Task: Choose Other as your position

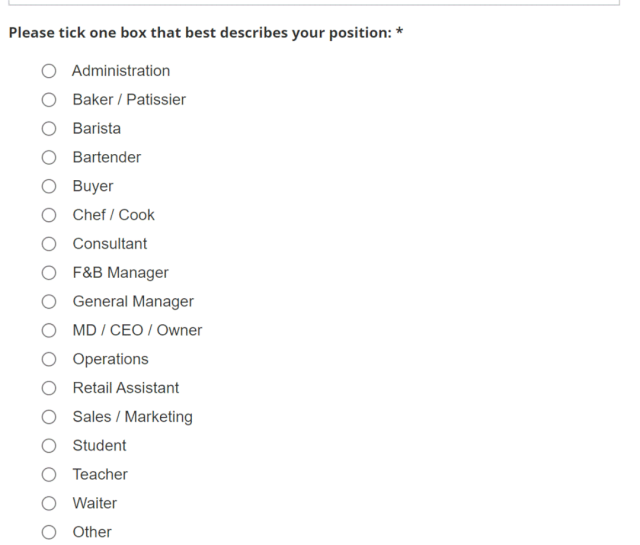Action: tap(49, 532)
